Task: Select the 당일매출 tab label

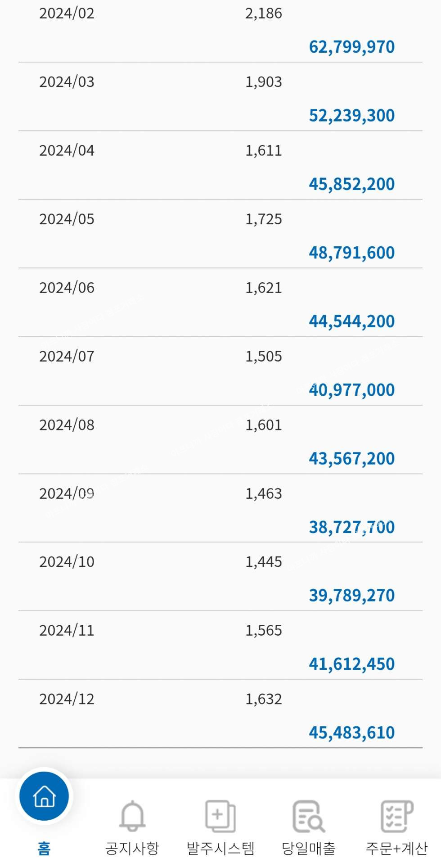Action: (x=308, y=848)
